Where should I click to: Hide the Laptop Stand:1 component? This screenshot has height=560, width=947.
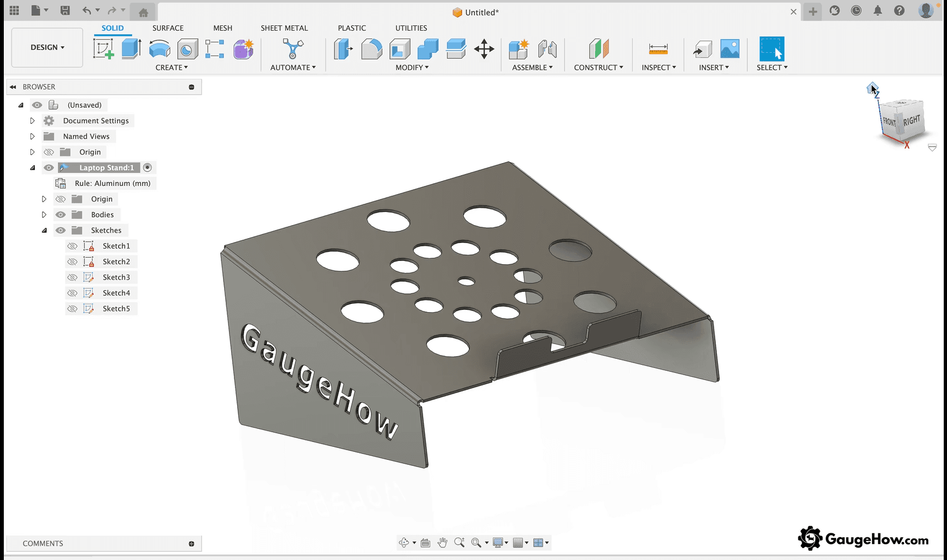click(48, 167)
